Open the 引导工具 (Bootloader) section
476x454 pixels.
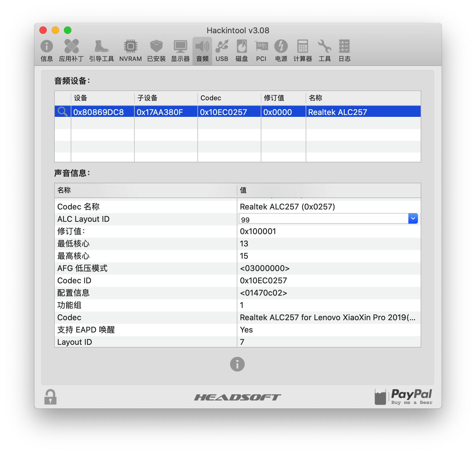pyautogui.click(x=101, y=50)
